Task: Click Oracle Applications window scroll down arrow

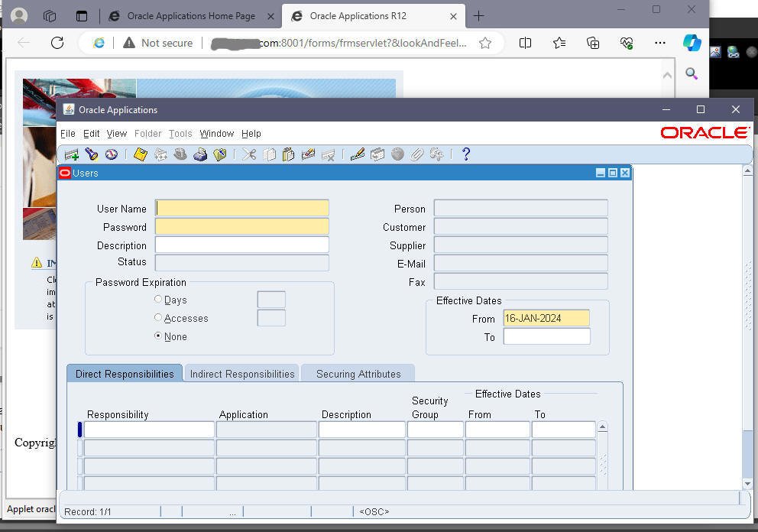Action: pyautogui.click(x=747, y=484)
